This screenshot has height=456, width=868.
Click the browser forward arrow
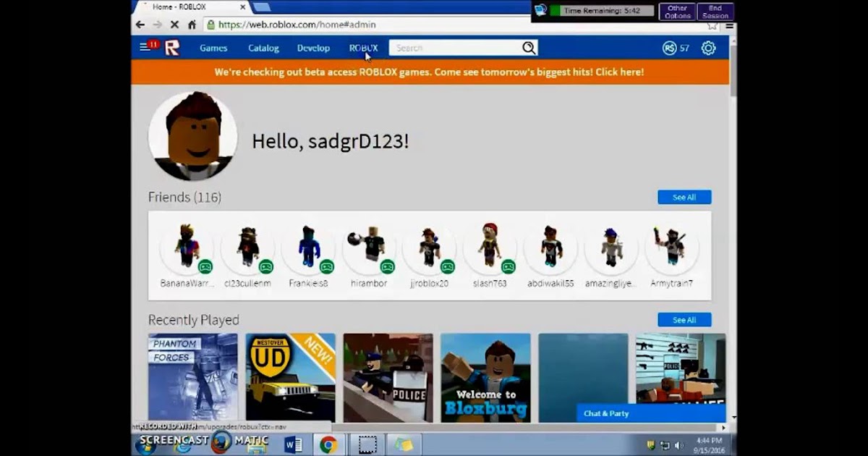click(157, 25)
